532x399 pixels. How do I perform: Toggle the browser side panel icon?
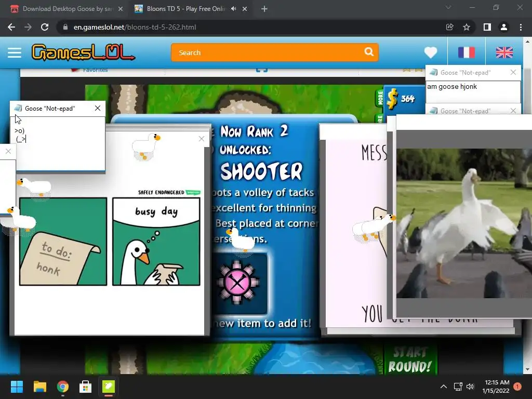point(487,27)
